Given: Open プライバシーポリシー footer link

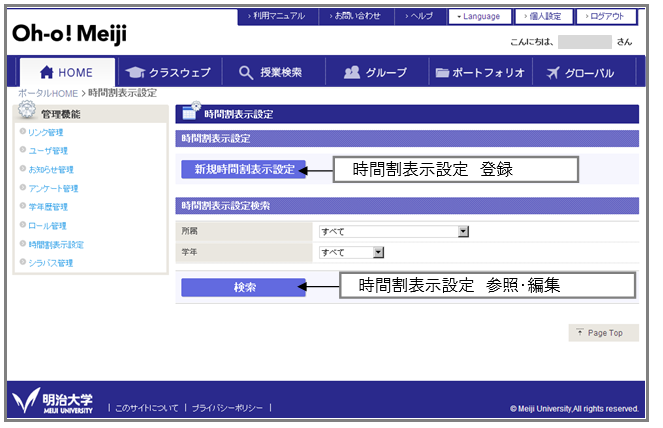Looking at the screenshot, I should point(227,408).
